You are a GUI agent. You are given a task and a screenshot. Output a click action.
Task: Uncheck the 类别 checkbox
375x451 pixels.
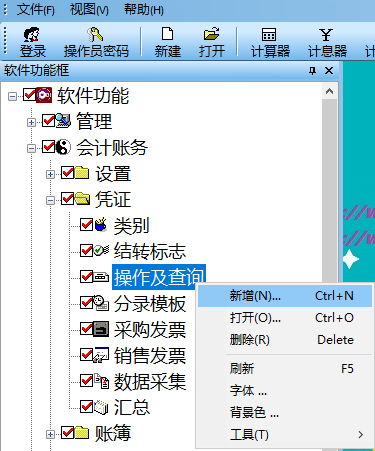point(86,225)
